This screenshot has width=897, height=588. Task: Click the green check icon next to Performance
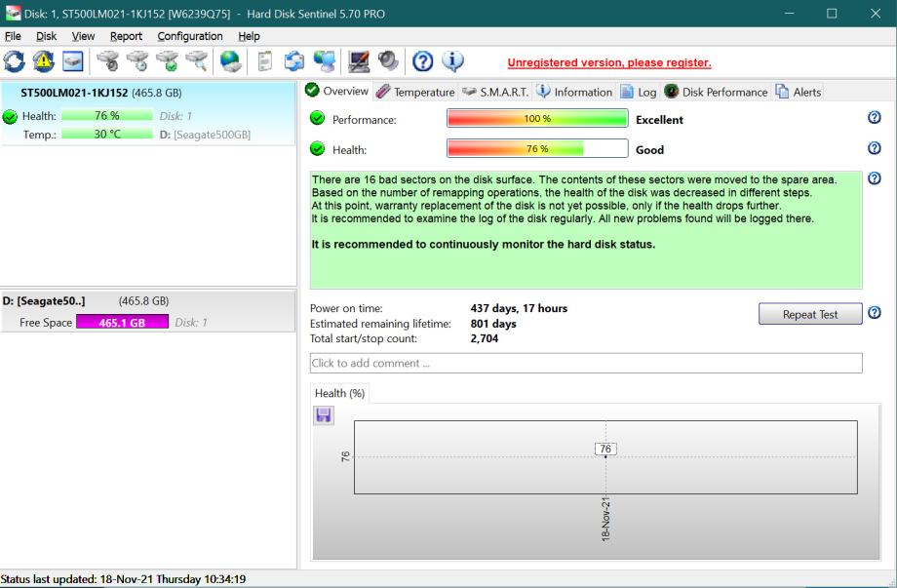[318, 118]
